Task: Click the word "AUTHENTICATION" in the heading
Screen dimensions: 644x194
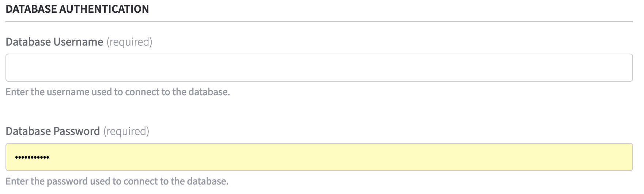Action: [x=104, y=9]
